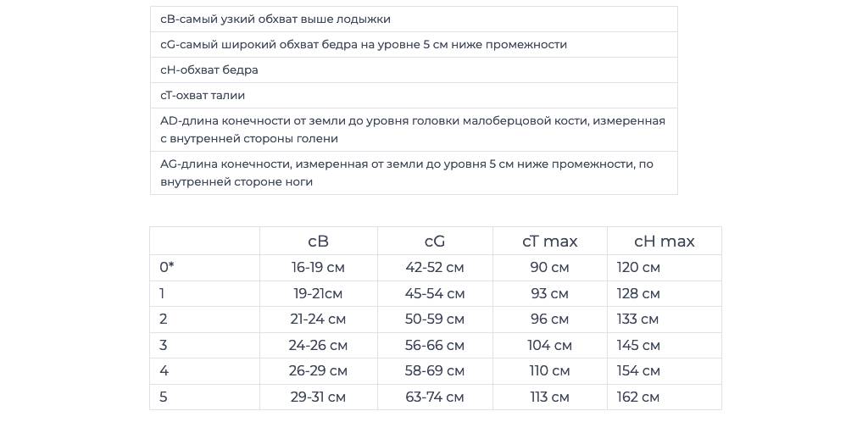Click the cG column header

point(435,242)
